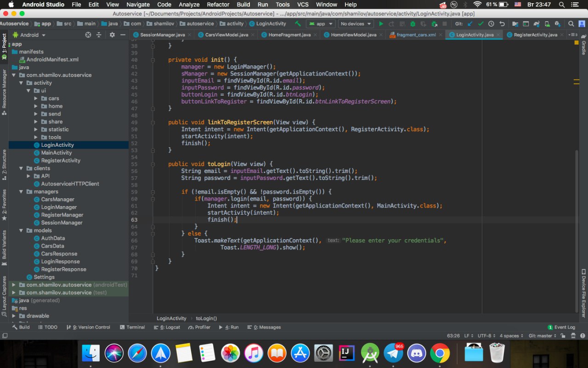Open the Navigate menu

tap(138, 5)
